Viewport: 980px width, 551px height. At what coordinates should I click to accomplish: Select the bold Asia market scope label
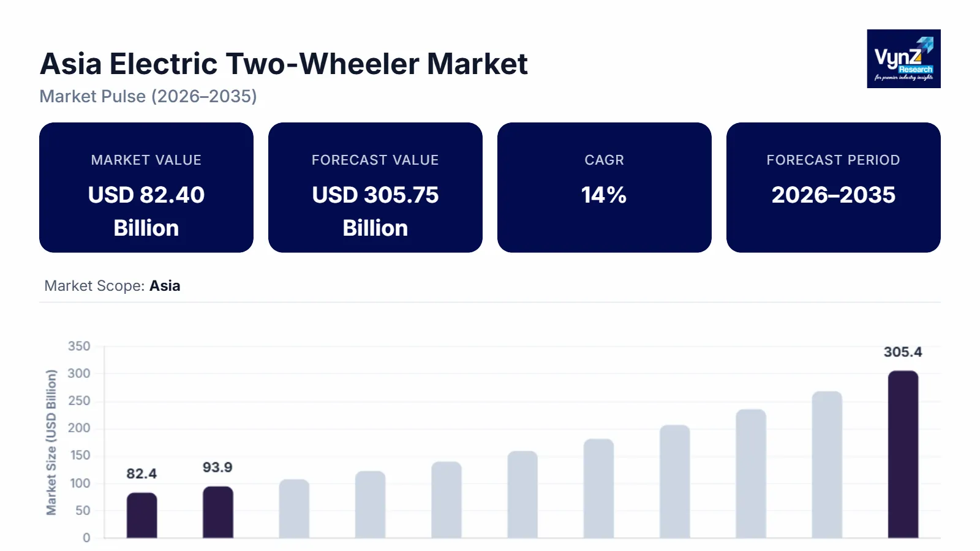[165, 286]
